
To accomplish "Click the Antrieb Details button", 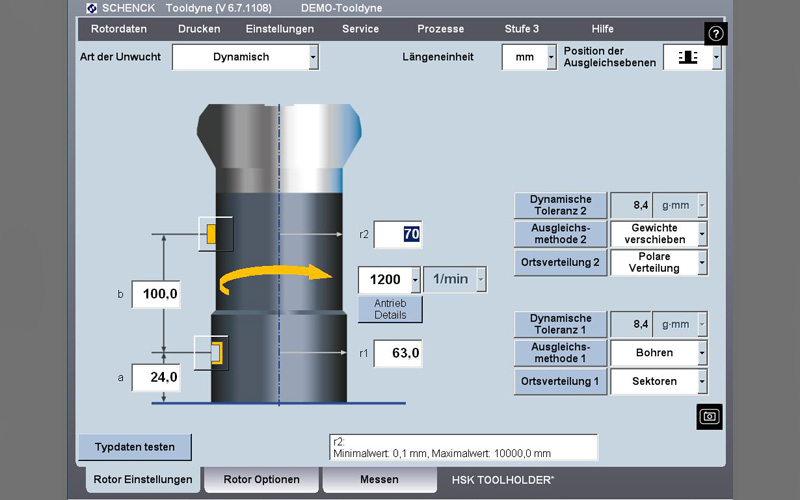I will click(x=390, y=309).
